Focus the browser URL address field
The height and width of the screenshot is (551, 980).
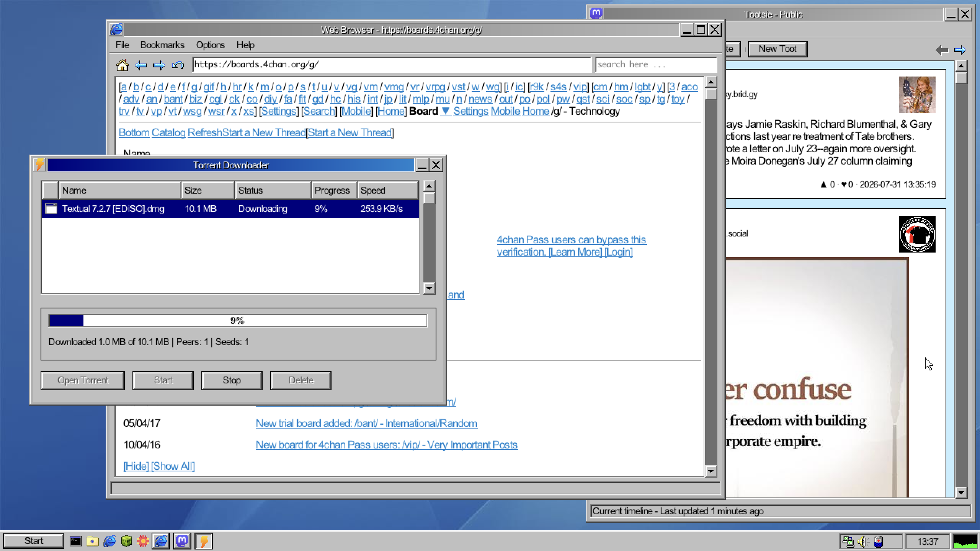(x=392, y=65)
